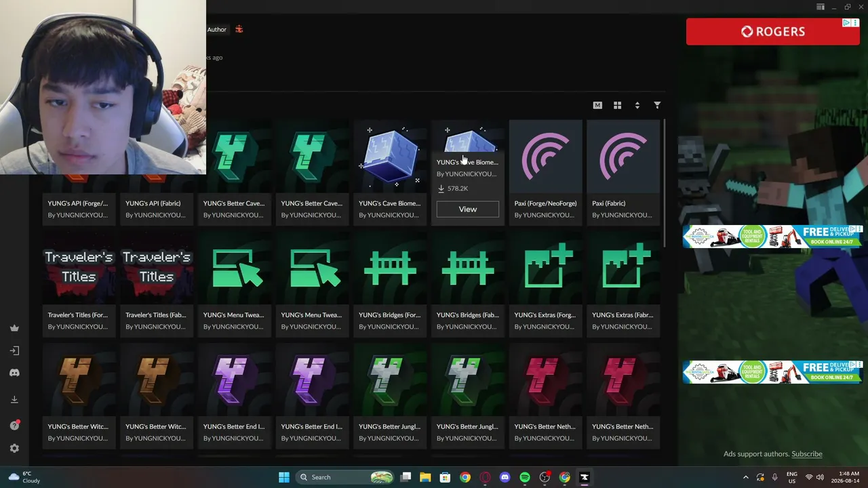Open File Explorer from the taskbar

coord(425,477)
